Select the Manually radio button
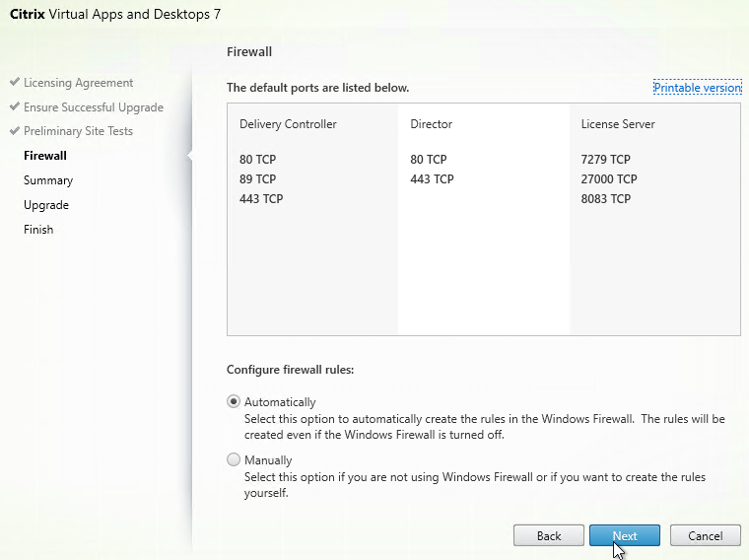The width and height of the screenshot is (749, 560). pyautogui.click(x=234, y=459)
